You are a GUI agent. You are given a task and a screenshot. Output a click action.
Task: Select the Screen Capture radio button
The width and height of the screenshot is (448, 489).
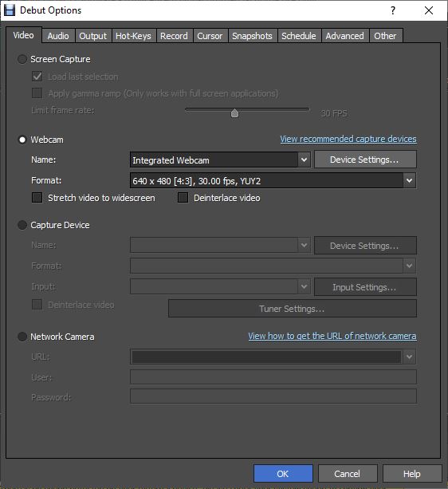pos(22,59)
